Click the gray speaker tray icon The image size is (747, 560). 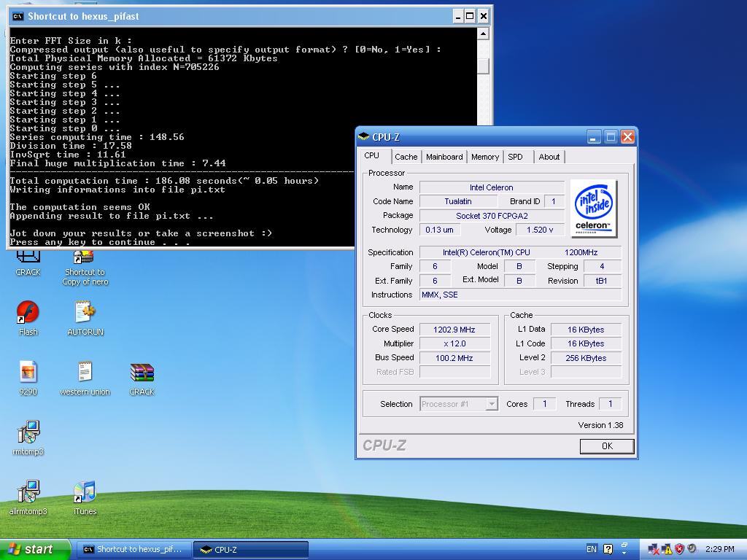pos(692,548)
